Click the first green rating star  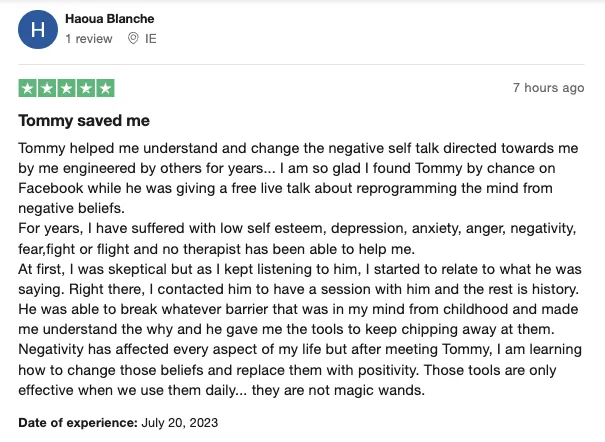27,88
